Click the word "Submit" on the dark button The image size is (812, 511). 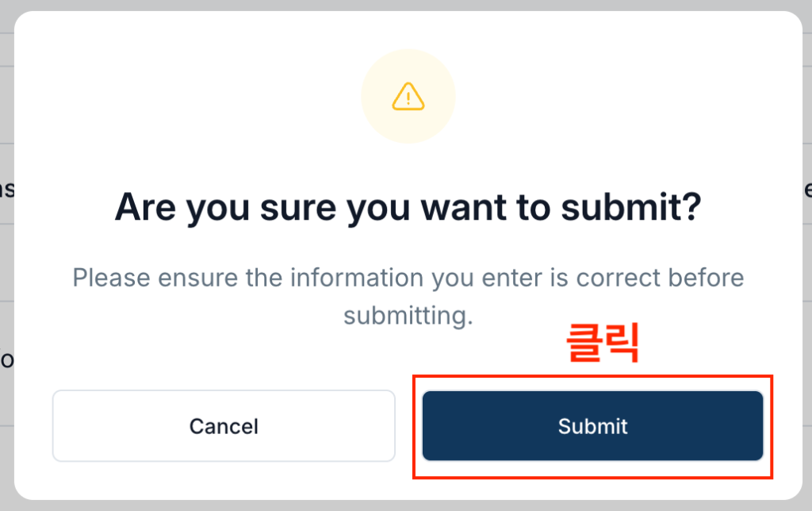[592, 426]
